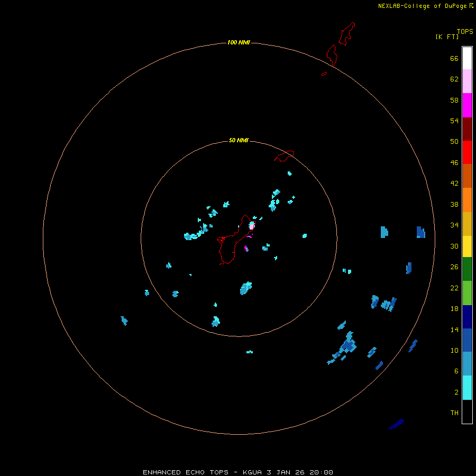The height and width of the screenshot is (476, 476).
Task: Select the light green legend swatch
Action: [467, 293]
